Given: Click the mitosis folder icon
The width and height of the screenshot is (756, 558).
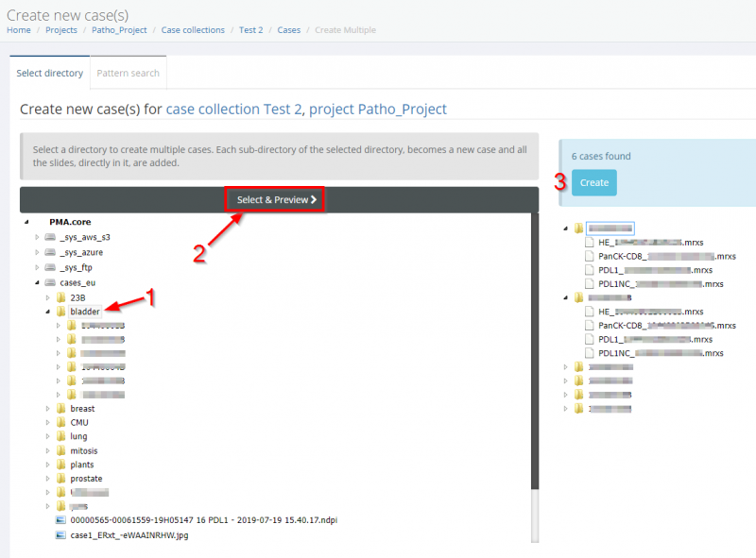Looking at the screenshot, I should 60,451.
